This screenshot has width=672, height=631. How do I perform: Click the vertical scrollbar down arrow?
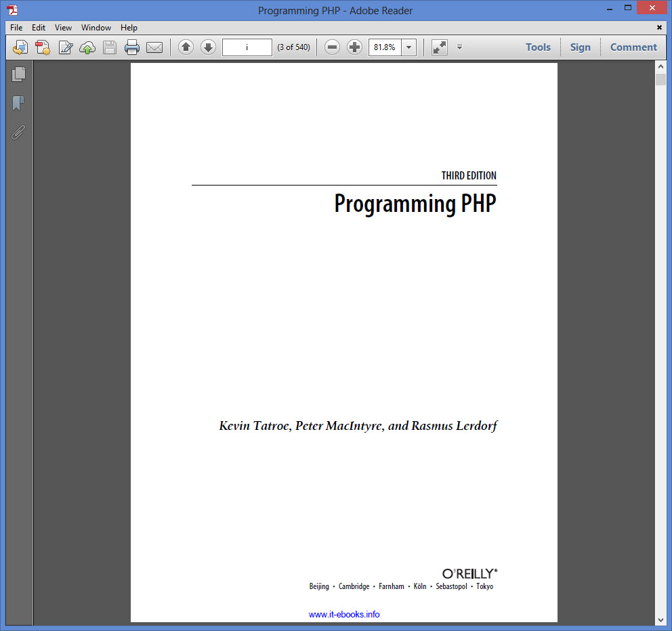660,620
